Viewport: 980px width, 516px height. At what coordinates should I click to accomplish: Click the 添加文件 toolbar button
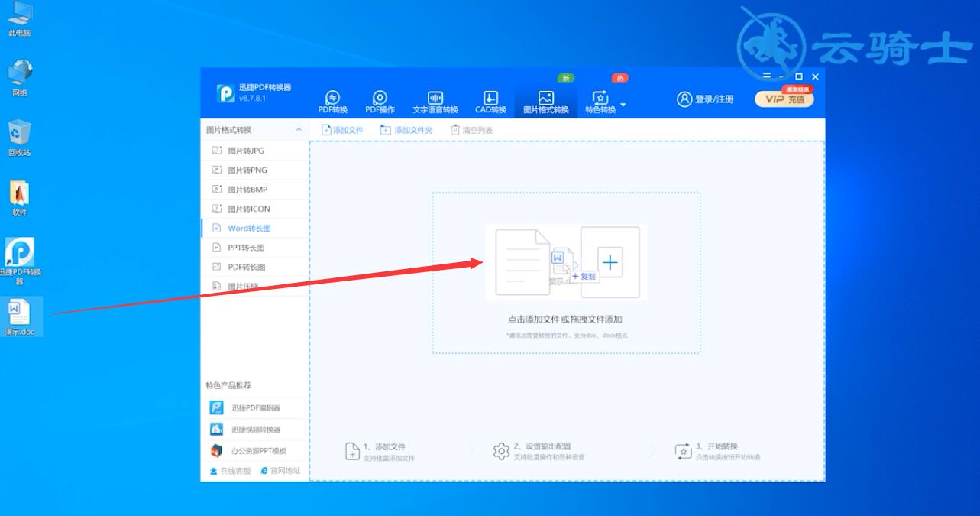tap(342, 130)
